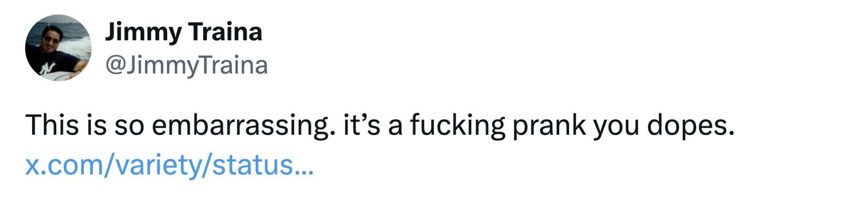Click the word "embarrassing" in the tweet
This screenshot has width=868, height=204.
[243, 125]
